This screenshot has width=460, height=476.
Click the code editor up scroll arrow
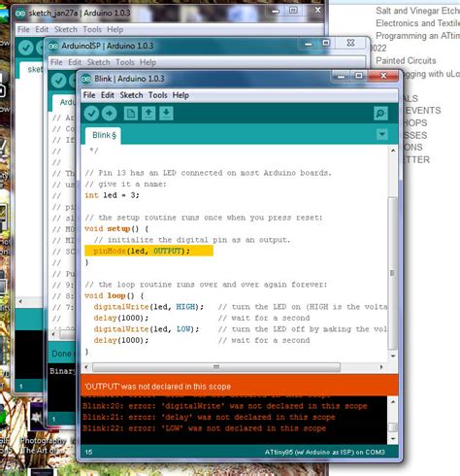pyautogui.click(x=393, y=151)
